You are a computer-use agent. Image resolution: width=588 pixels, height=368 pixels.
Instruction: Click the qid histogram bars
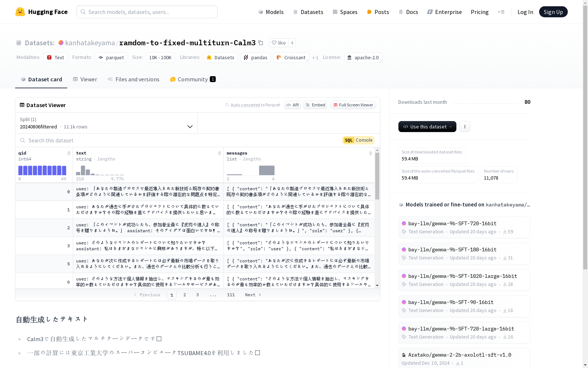pos(42,170)
